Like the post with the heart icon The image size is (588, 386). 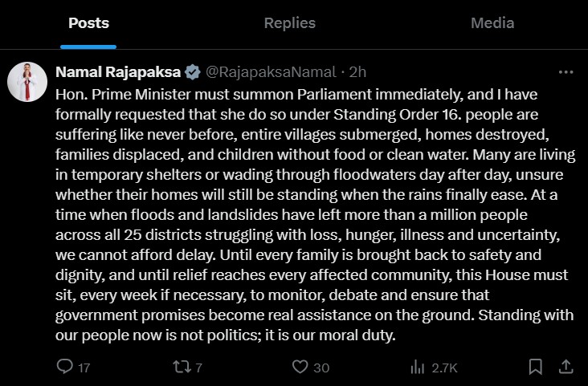pos(300,367)
